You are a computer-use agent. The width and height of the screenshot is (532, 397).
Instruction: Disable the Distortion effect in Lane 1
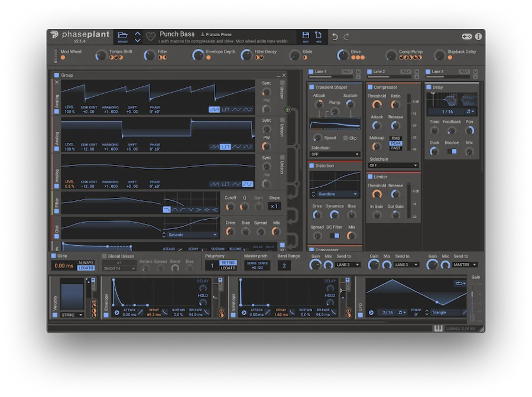312,166
